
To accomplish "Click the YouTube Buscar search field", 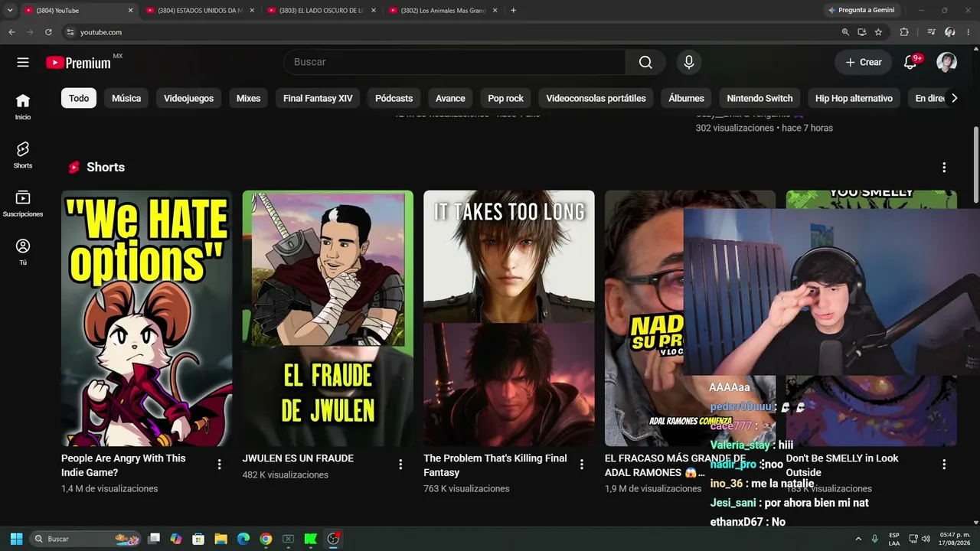I will 454,62.
